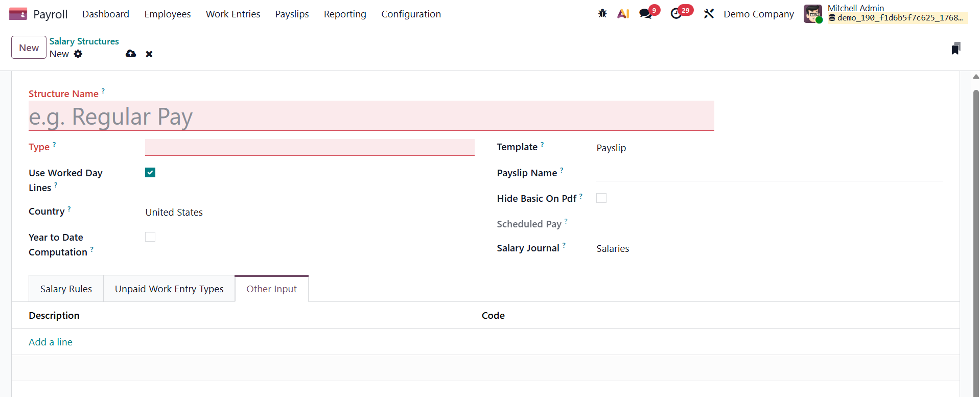The image size is (980, 397).
Task: Click Mitchell Admin's avatar picture
Action: pyautogui.click(x=813, y=14)
